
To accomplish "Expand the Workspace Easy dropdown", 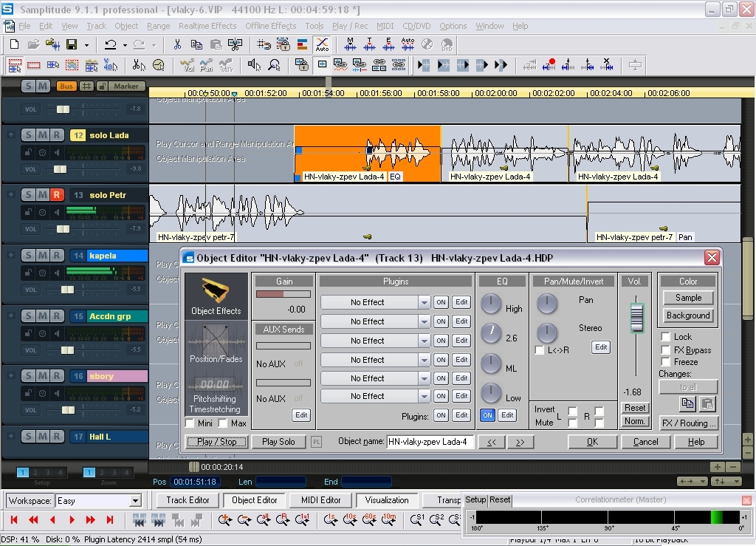I will coord(135,501).
